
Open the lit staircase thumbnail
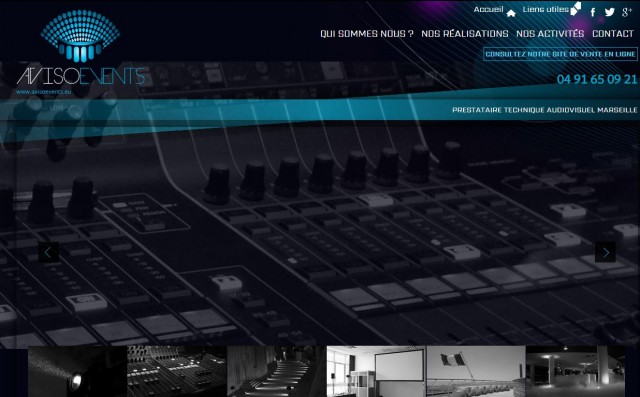tap(277, 371)
